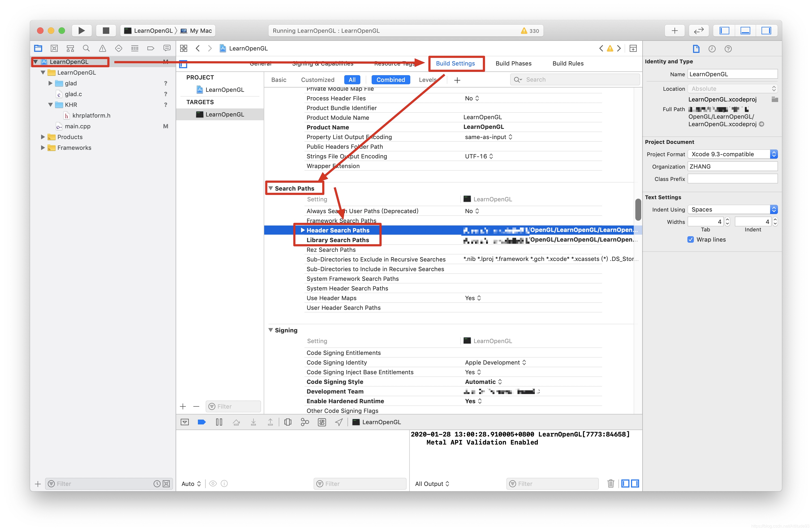The width and height of the screenshot is (812, 531).
Task: Open the Report navigator speech-bubble icon
Action: click(167, 48)
